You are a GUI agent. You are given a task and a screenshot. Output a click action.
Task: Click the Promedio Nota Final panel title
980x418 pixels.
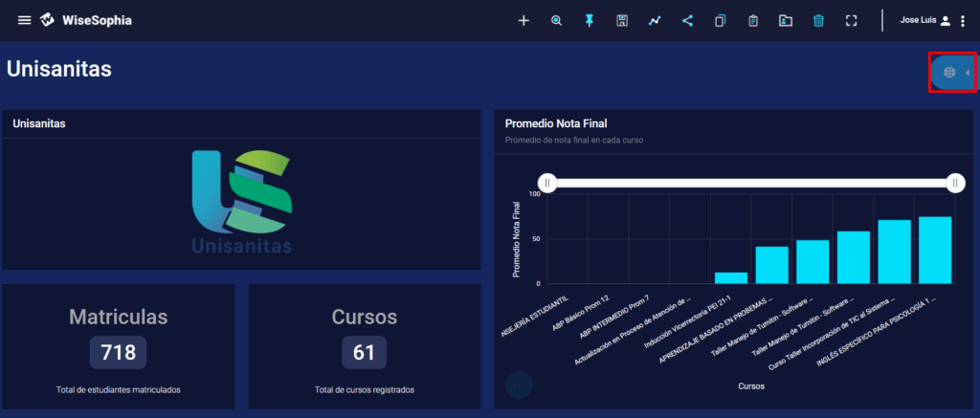556,123
